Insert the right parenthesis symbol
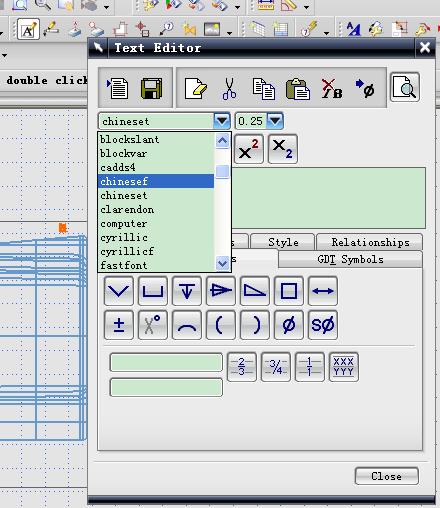 point(255,325)
